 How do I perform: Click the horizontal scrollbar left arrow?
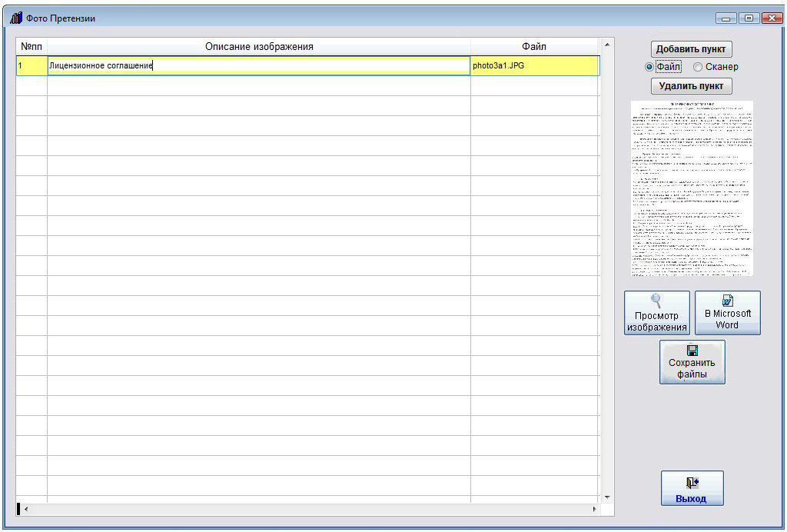pos(26,509)
